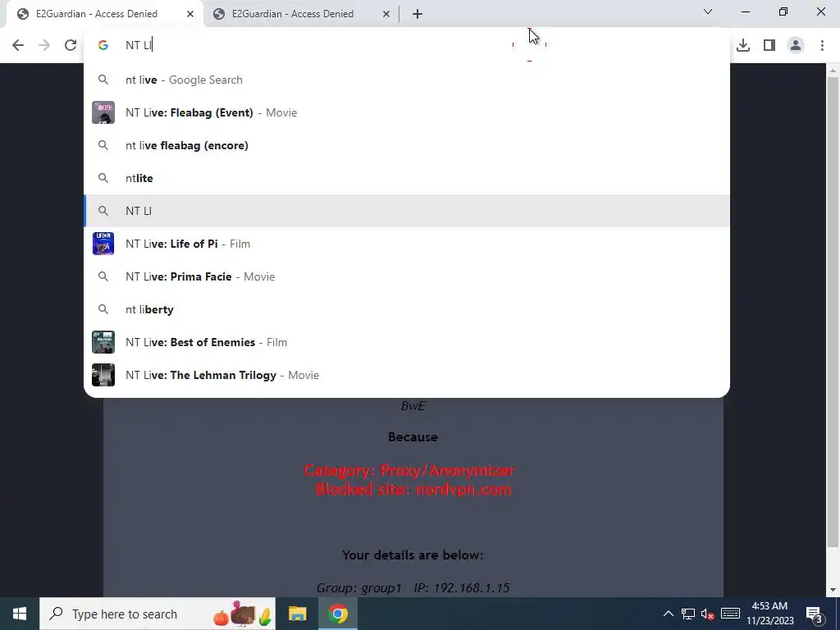
Task: Reload the page with the refresh icon
Action: coord(71,45)
